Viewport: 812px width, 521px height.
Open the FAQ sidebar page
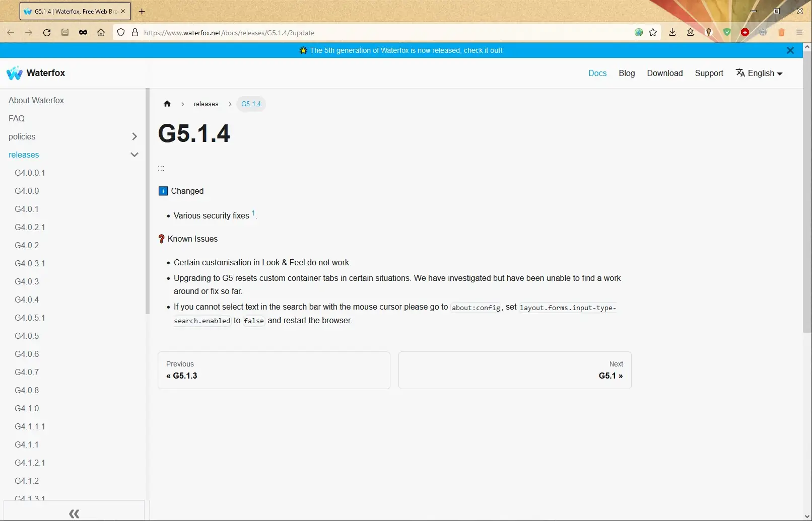[17, 118]
